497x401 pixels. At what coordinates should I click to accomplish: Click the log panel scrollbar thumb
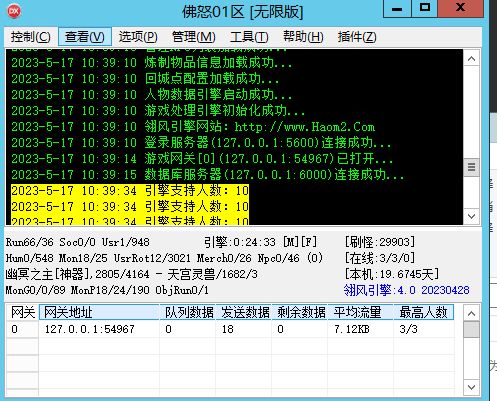click(x=471, y=167)
